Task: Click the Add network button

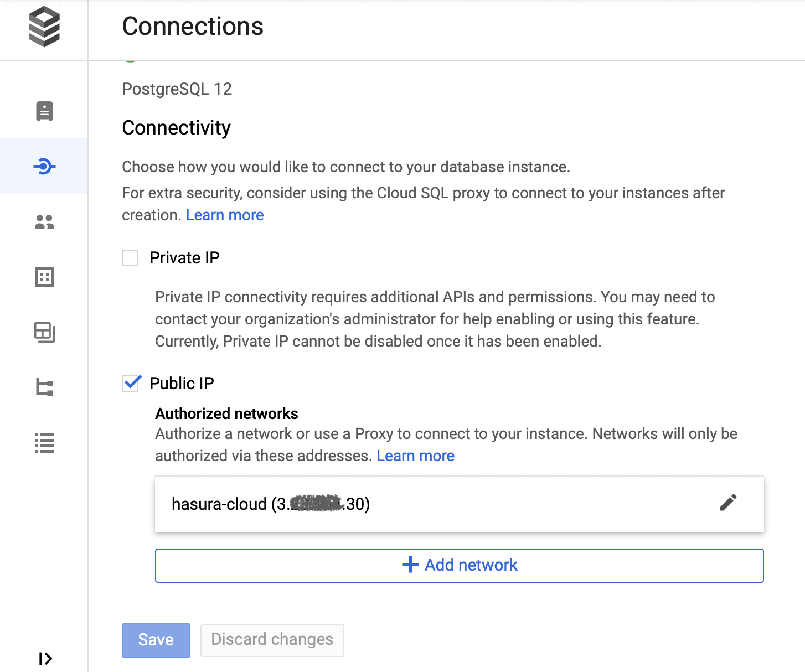Action: pos(459,565)
